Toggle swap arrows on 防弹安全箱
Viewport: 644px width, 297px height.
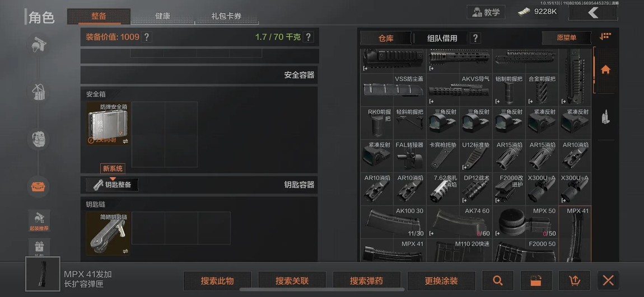[x=125, y=141]
